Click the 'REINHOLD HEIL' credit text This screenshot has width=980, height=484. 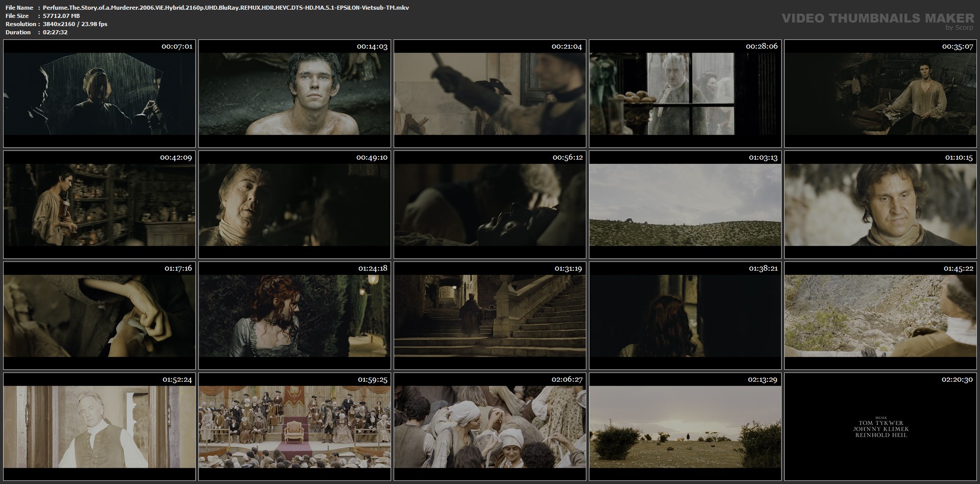880,435
